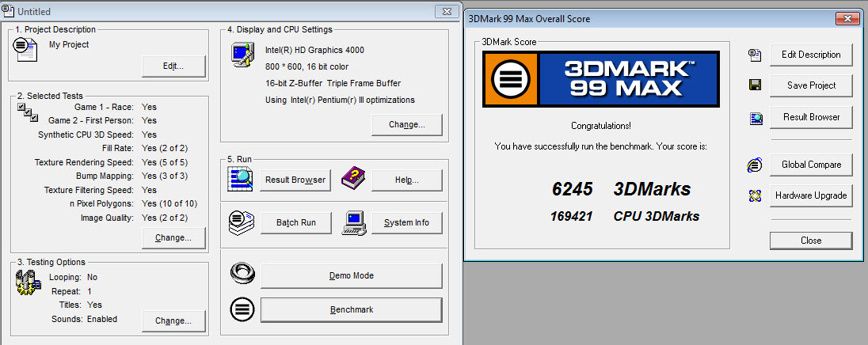Click the Save Project floppy disk icon
Screen dimensions: 868x345
tap(755, 85)
